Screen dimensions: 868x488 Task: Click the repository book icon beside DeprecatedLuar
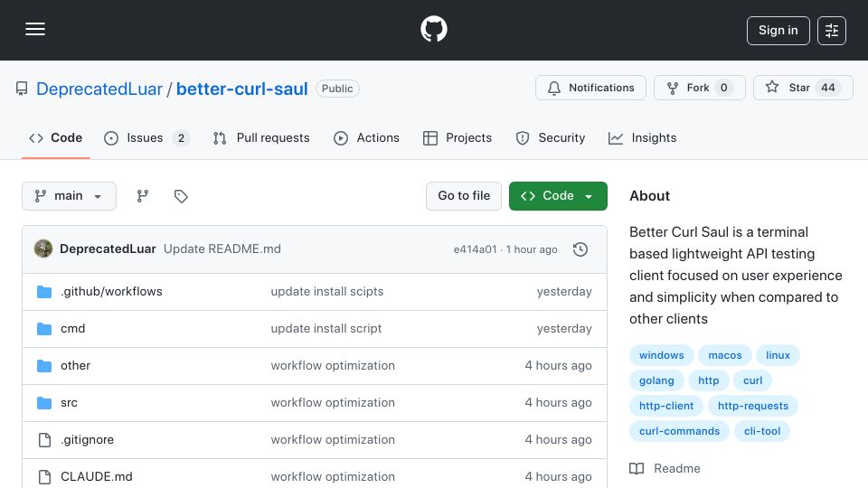tap(22, 89)
